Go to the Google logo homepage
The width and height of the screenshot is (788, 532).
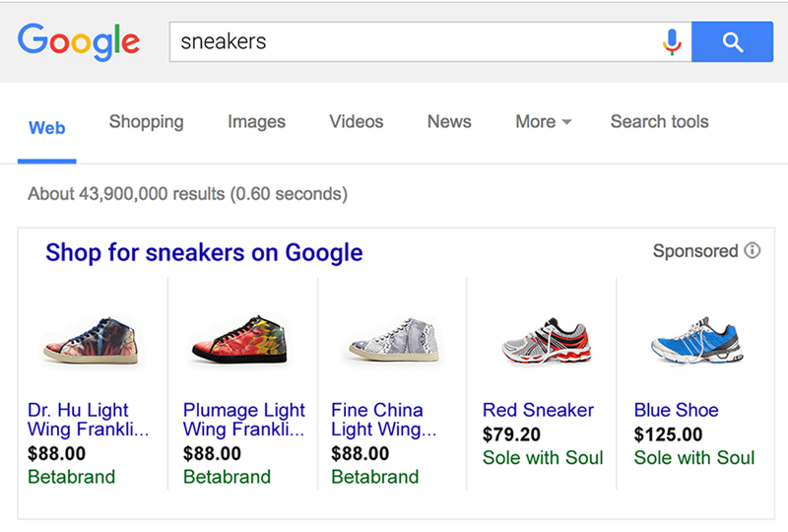(x=79, y=41)
